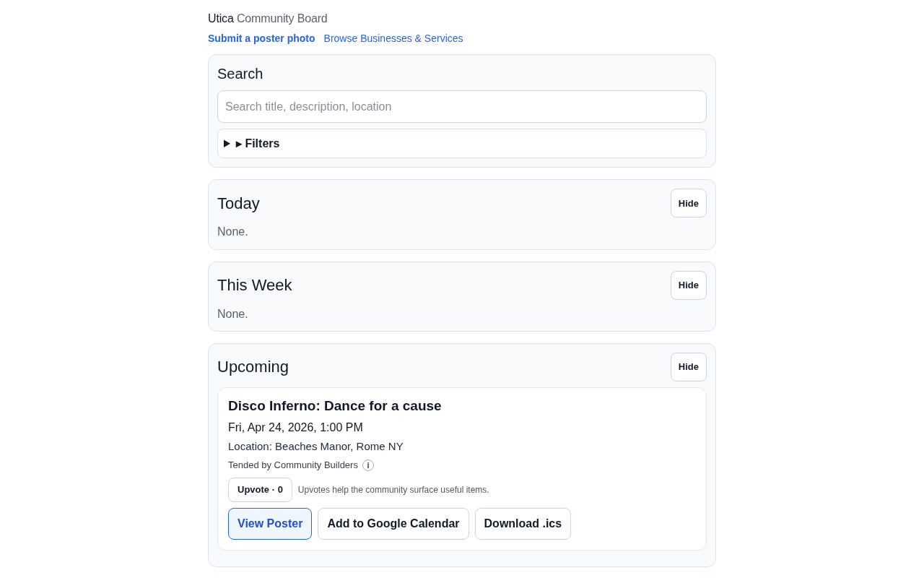
Task: Download the .ics calendar file
Action: pyautogui.click(x=523, y=524)
